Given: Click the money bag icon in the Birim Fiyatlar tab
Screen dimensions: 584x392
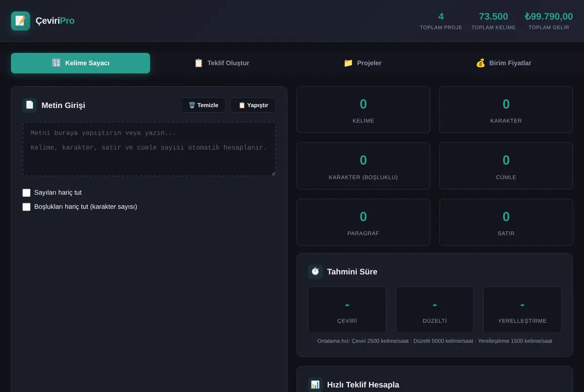Looking at the screenshot, I should [x=480, y=63].
